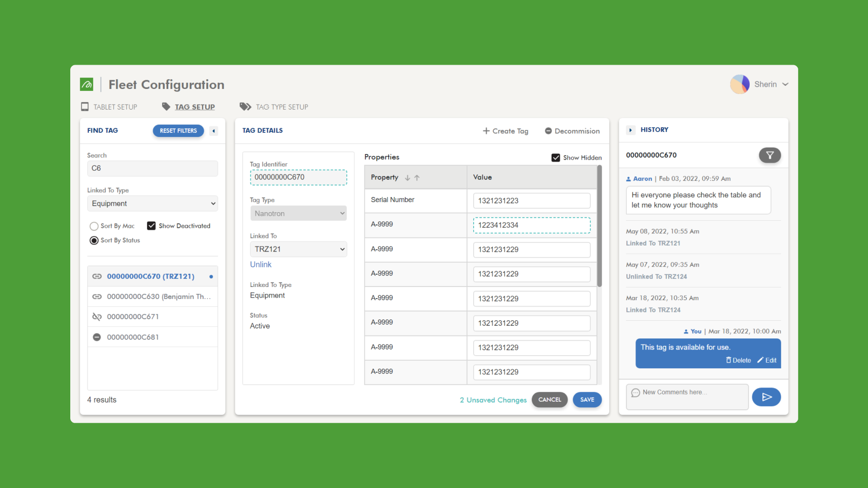
Task: Disable the Show Hidden checkbox
Action: (556, 157)
